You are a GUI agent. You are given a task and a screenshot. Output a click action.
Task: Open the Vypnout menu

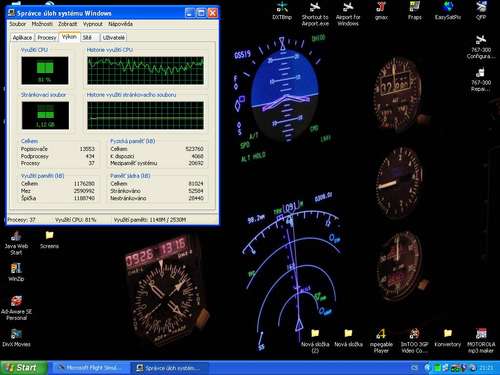[x=93, y=24]
